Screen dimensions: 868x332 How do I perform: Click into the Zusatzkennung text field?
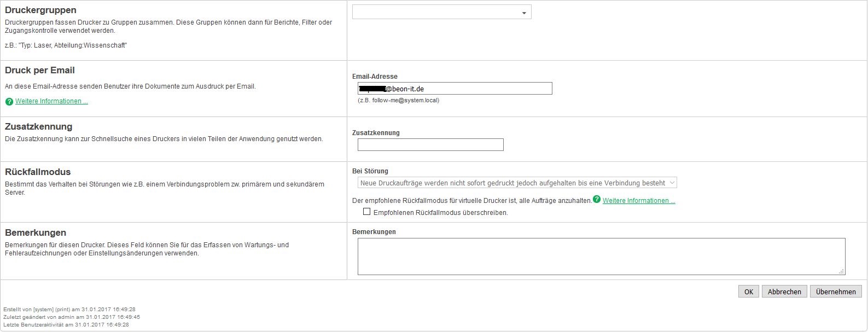[430, 145]
